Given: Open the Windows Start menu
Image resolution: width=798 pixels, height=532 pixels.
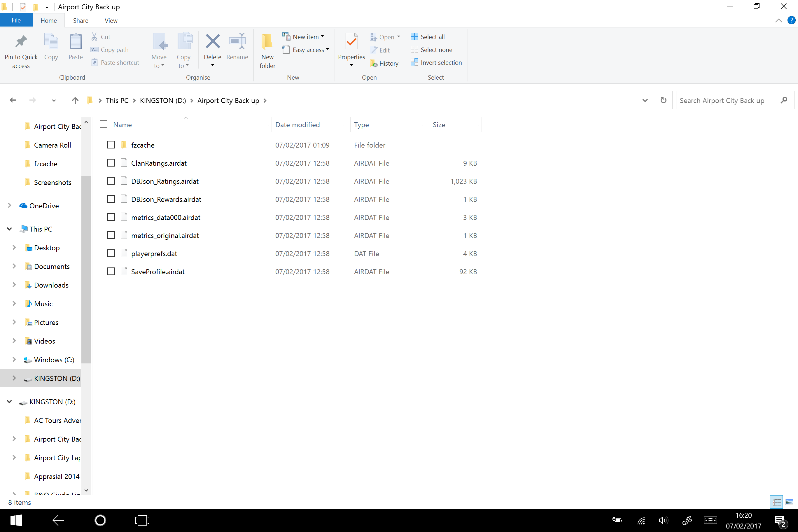Looking at the screenshot, I should (x=16, y=520).
